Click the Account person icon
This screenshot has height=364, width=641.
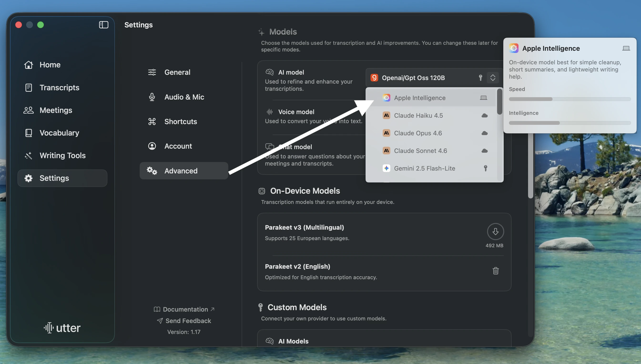coord(152,146)
